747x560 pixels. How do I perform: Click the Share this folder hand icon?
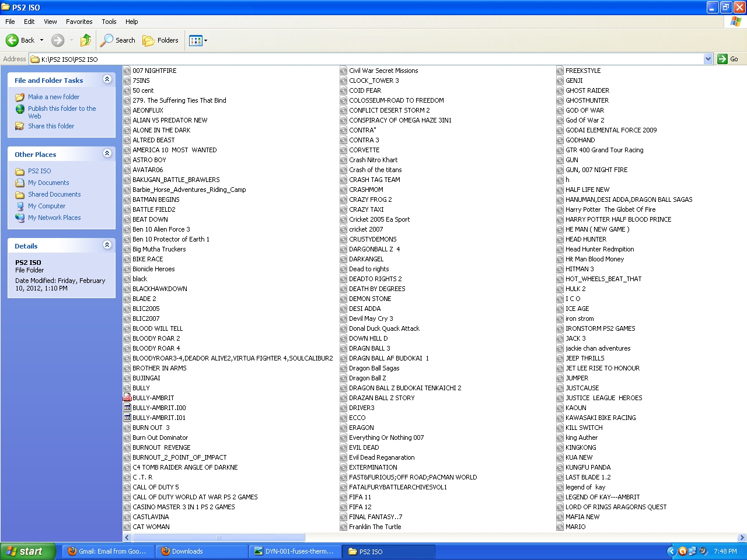click(x=20, y=126)
